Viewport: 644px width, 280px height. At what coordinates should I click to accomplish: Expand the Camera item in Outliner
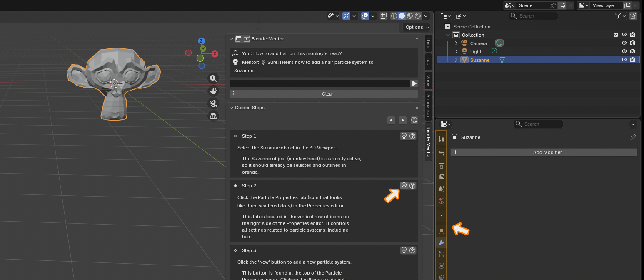456,43
